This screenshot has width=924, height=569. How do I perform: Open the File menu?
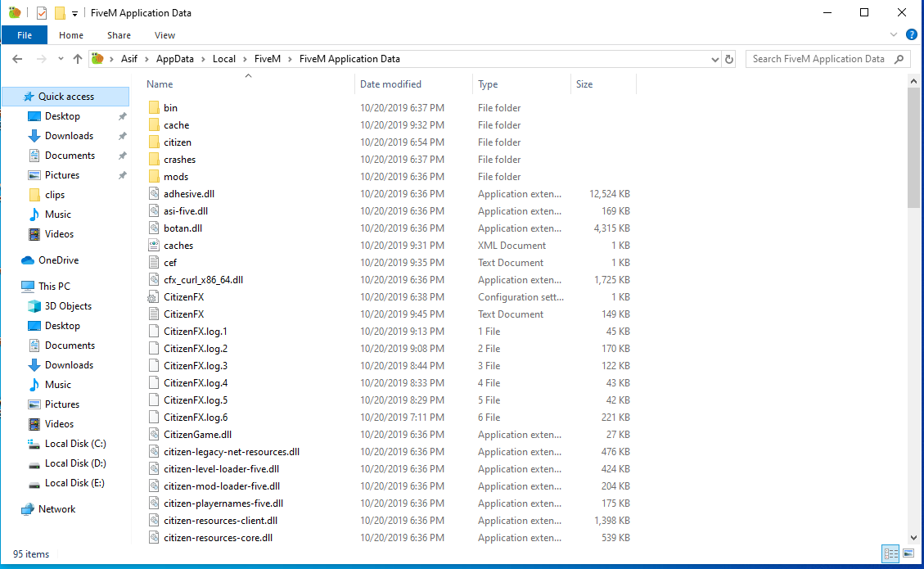point(25,35)
